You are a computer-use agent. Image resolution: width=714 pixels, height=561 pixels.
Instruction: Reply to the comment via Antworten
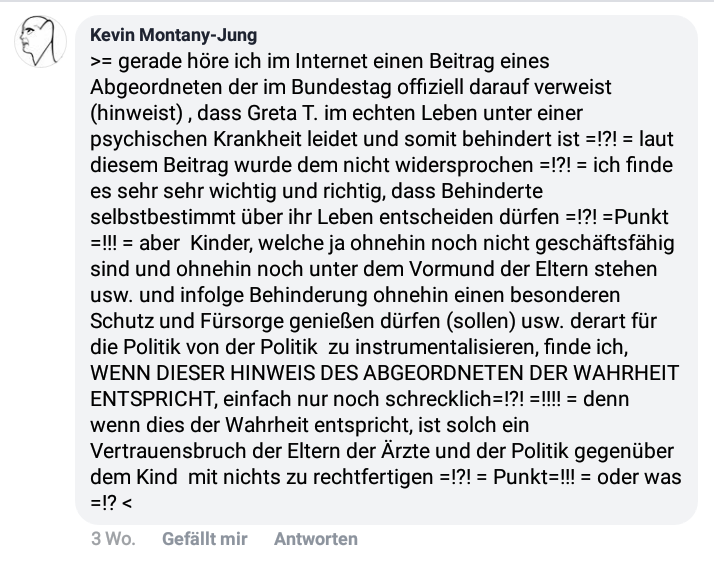click(316, 539)
